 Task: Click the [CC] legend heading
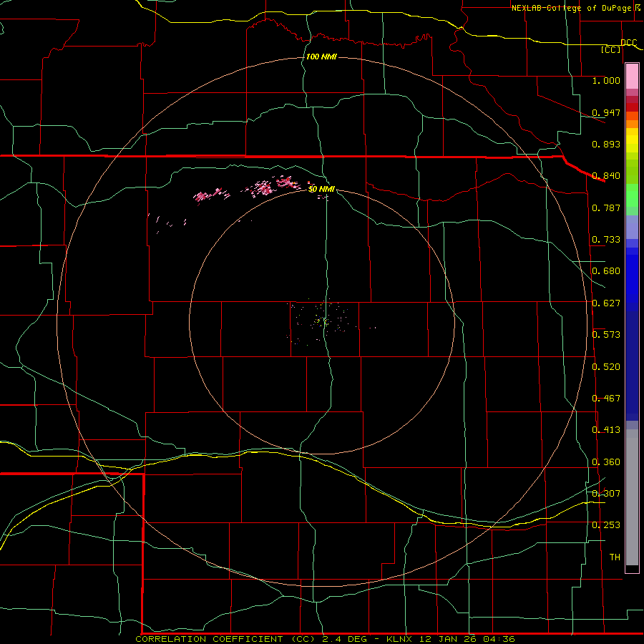611,49
